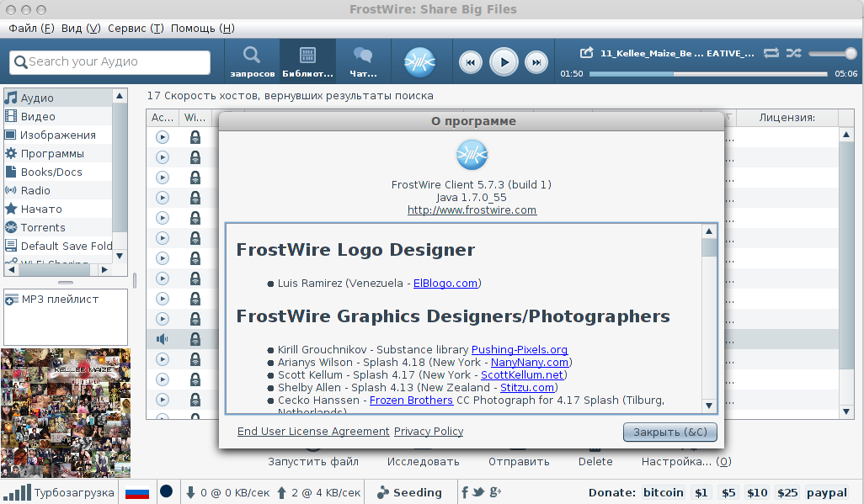This screenshot has width=864, height=504.
Task: Click the speaker icon of playing row
Action: click(x=162, y=339)
